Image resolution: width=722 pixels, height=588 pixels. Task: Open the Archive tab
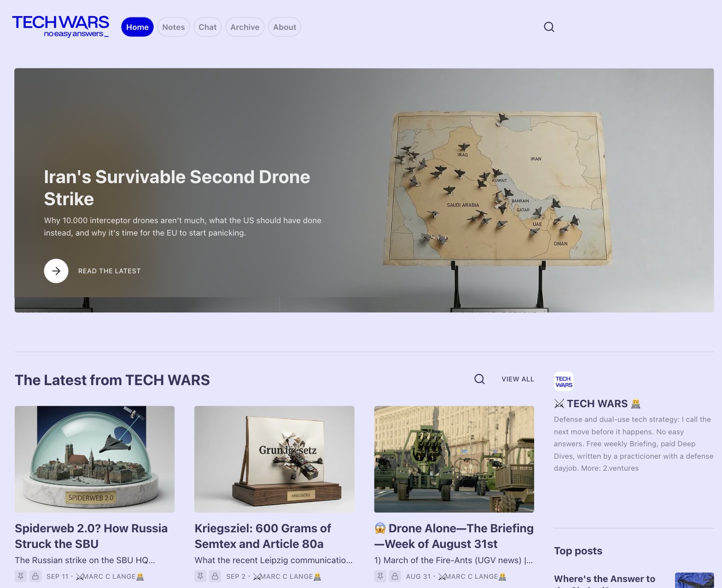click(245, 27)
